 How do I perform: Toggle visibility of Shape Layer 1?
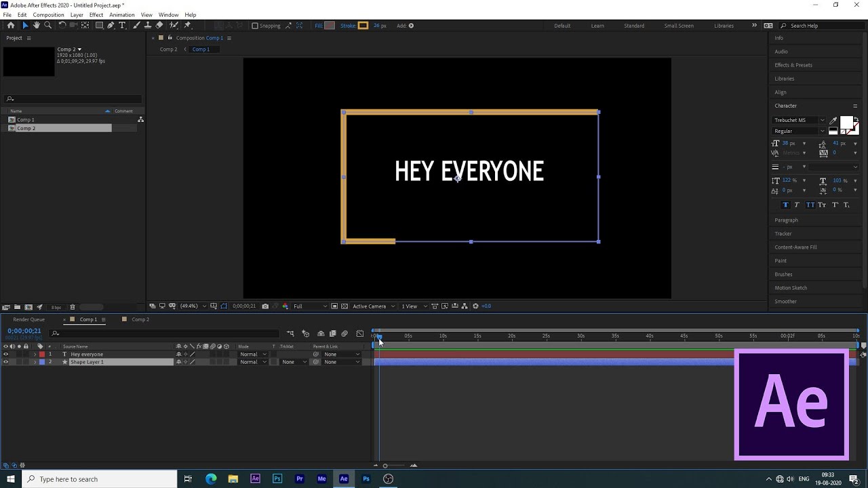5,362
